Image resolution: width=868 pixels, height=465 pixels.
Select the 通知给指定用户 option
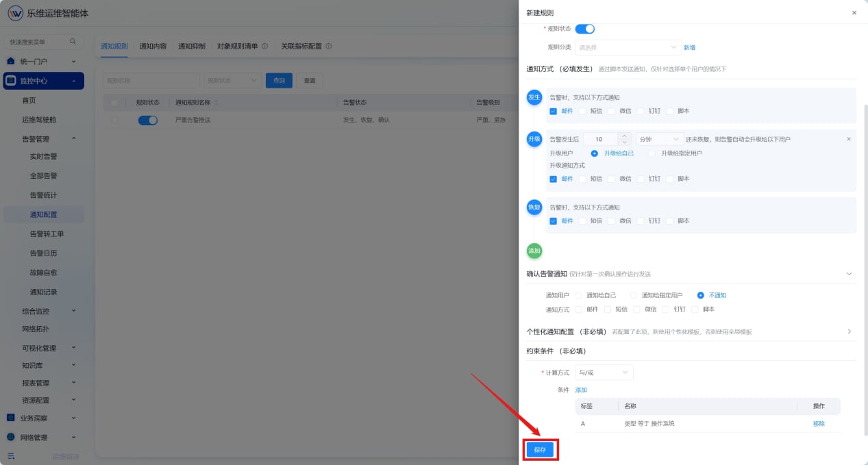click(634, 295)
